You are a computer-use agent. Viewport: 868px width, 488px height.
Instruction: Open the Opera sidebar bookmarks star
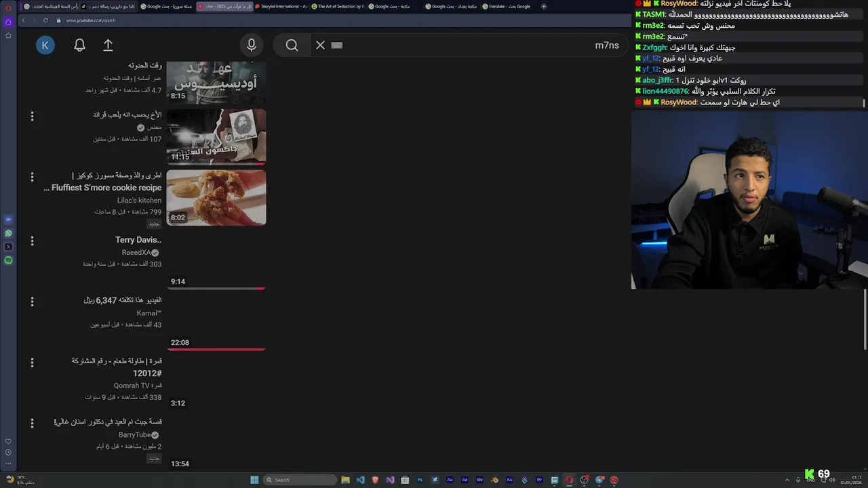(x=8, y=35)
